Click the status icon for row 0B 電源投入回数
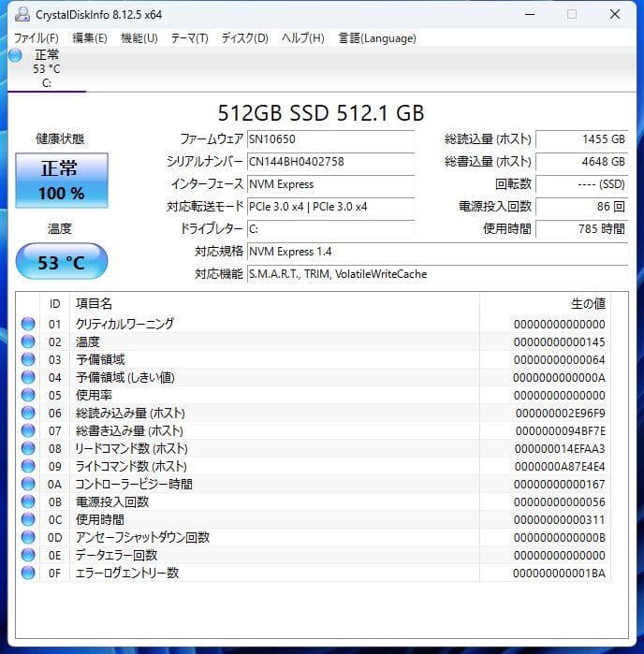644x654 pixels. [x=28, y=501]
